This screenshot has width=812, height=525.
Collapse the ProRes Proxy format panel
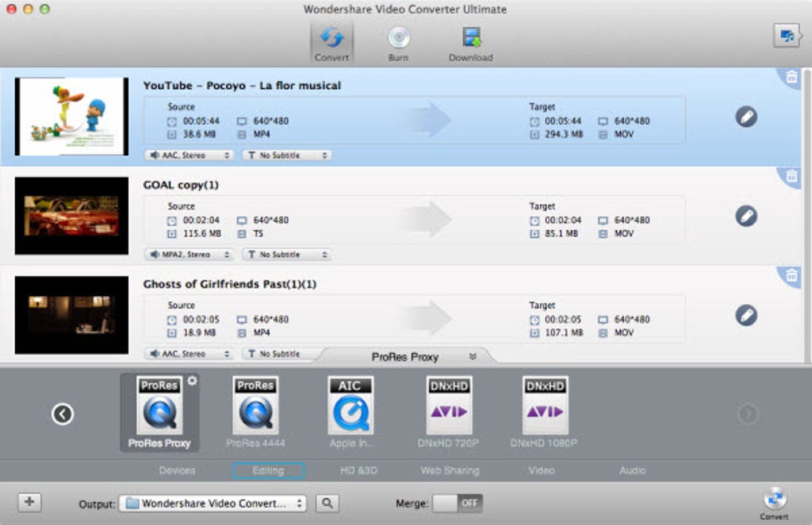(x=472, y=356)
